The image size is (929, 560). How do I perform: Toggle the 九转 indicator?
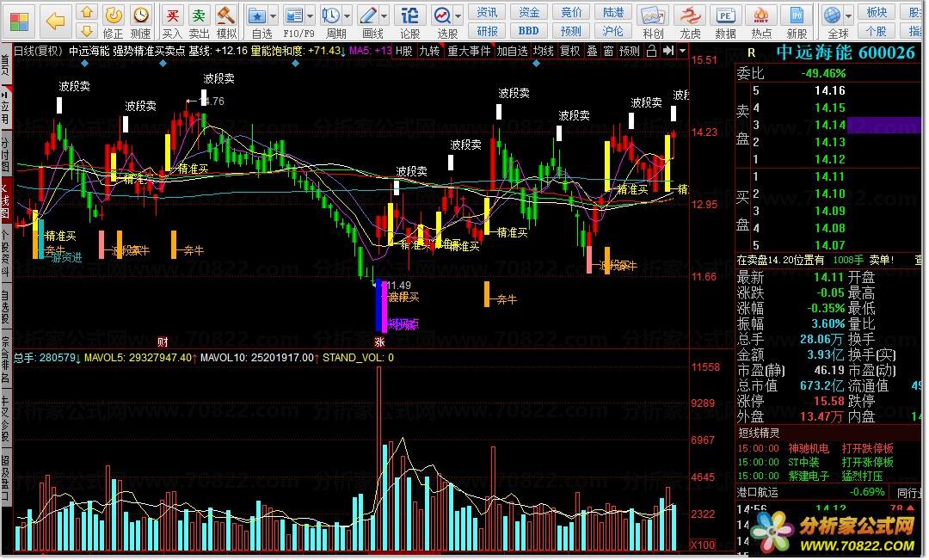coord(429,51)
